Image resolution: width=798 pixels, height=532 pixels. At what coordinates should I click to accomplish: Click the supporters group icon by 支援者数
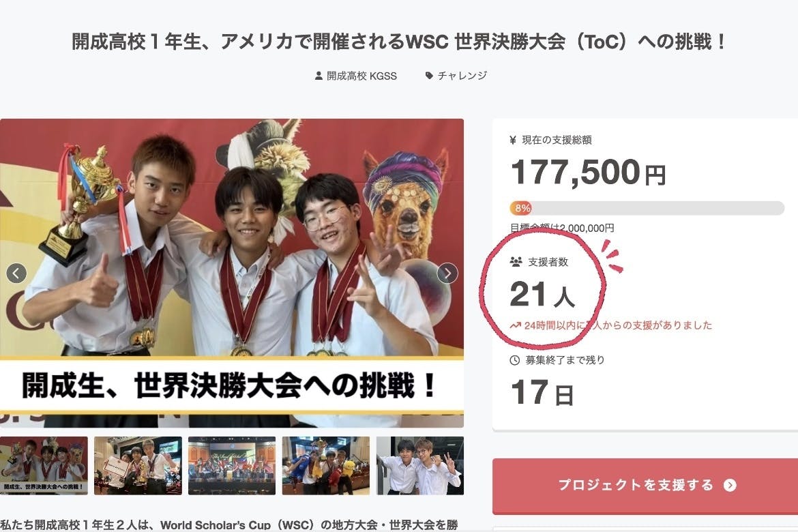[516, 262]
